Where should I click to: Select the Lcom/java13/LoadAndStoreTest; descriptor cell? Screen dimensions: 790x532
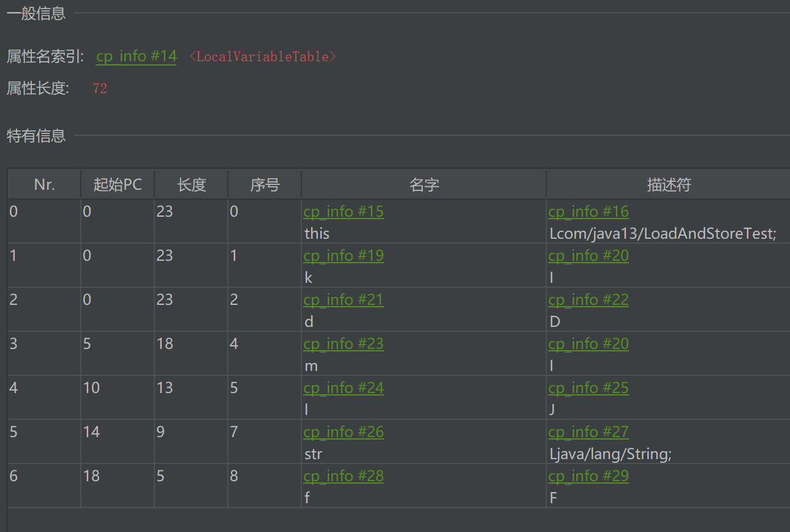pos(663,234)
